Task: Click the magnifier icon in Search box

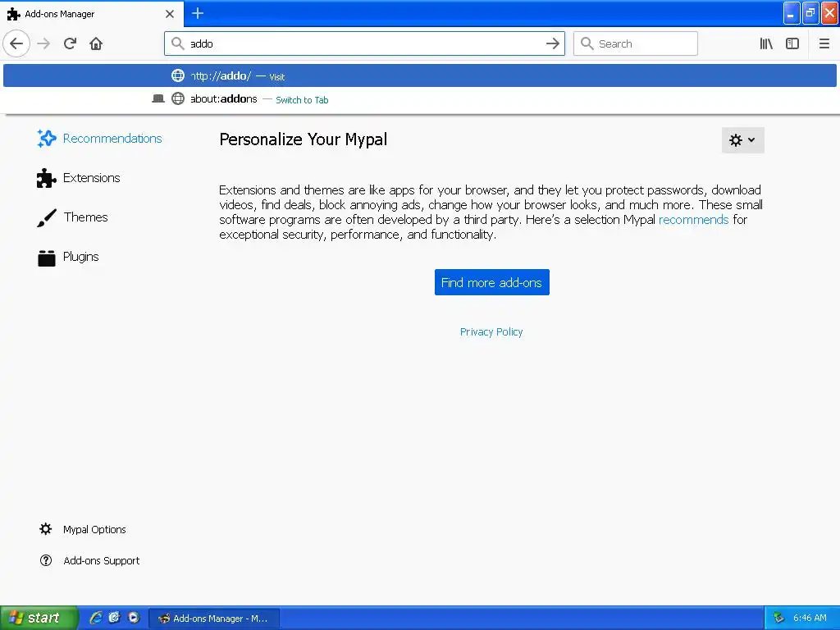Action: (x=587, y=43)
